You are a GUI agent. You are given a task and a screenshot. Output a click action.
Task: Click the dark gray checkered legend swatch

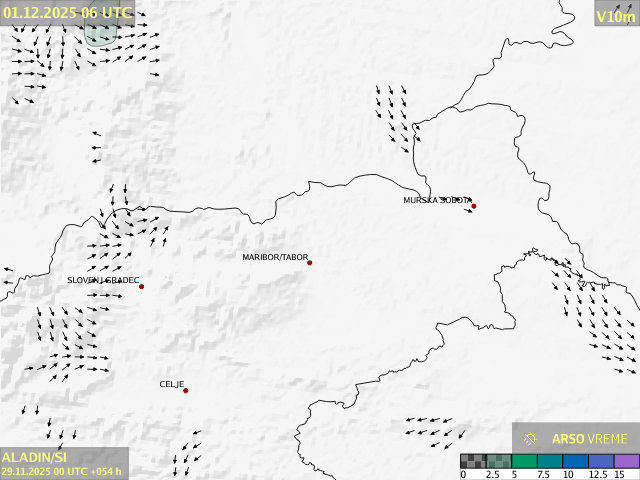[x=473, y=461]
